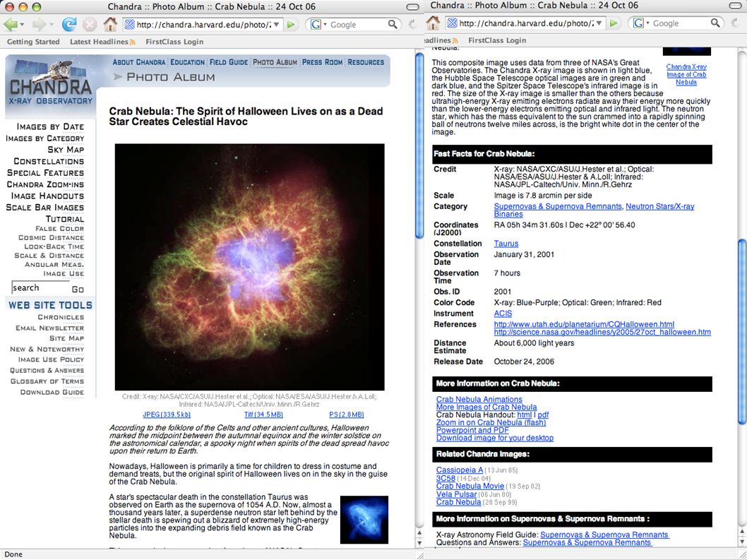
Task: Download the JPEG (339.5 kb) version
Action: point(167,415)
